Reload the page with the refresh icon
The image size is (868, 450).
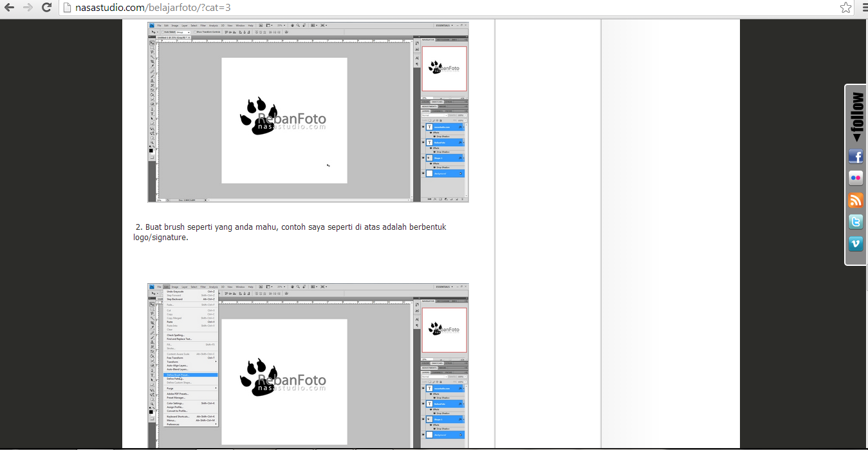[46, 8]
